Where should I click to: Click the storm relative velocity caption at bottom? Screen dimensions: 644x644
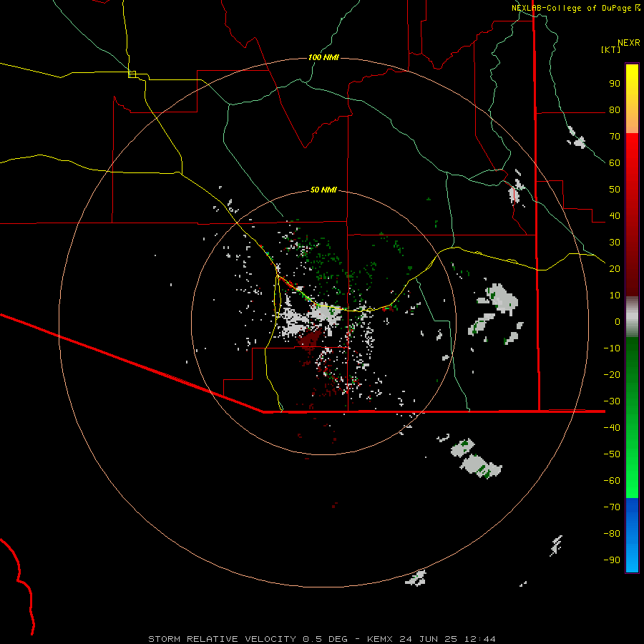pos(321,639)
